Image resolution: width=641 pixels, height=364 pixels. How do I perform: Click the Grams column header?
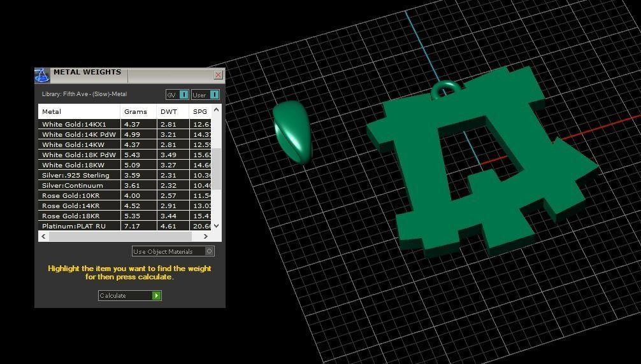tap(138, 111)
